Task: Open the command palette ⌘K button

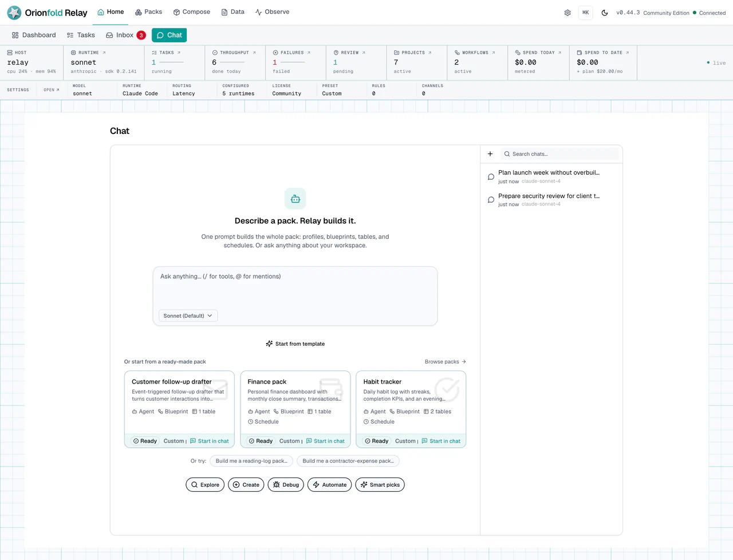Action: pos(586,13)
